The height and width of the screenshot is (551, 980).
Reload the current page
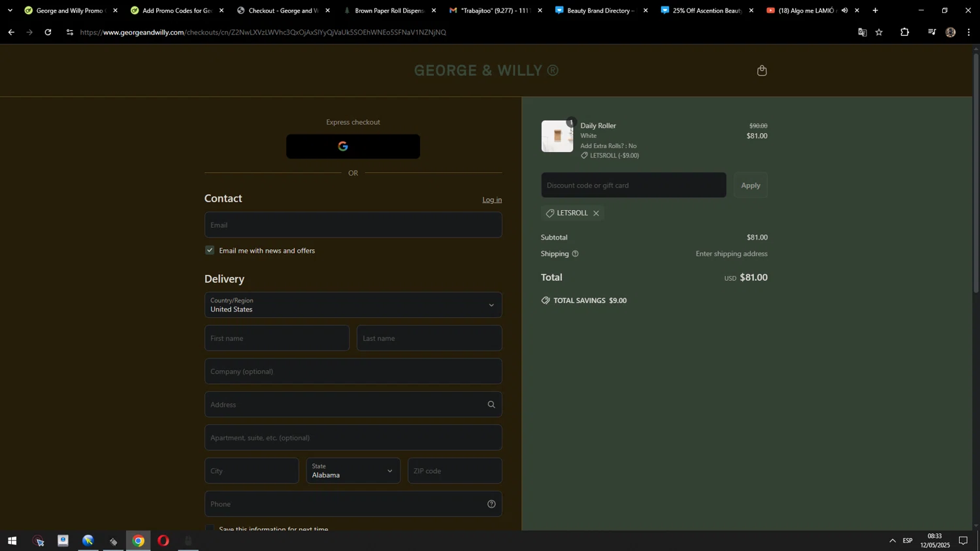[48, 32]
